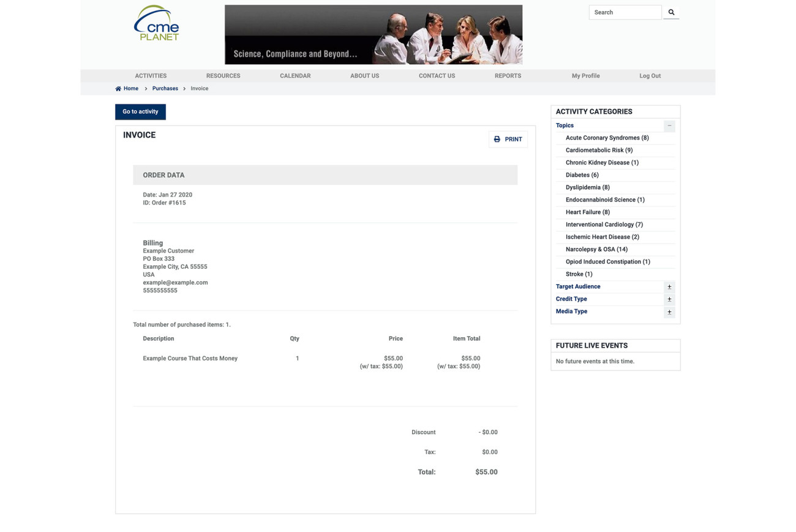Click the Print button on invoice
Image resolution: width=796 pixels, height=532 pixels.
point(508,140)
